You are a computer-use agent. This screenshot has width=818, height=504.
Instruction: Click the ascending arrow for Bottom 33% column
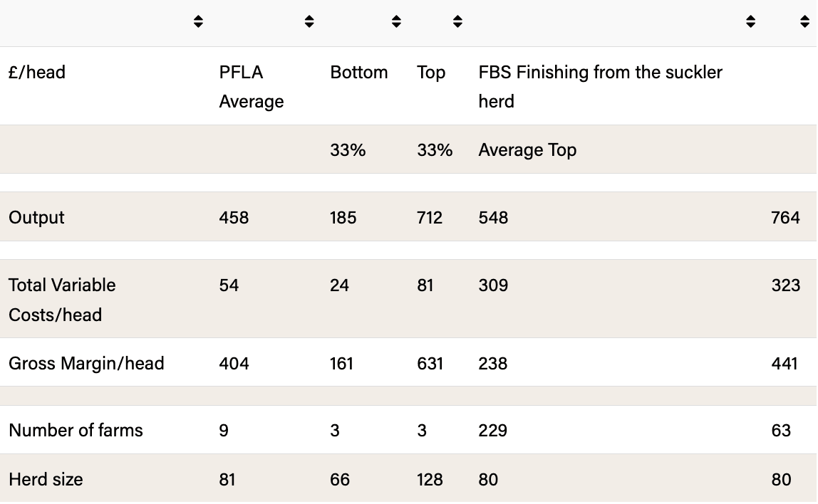(396, 18)
